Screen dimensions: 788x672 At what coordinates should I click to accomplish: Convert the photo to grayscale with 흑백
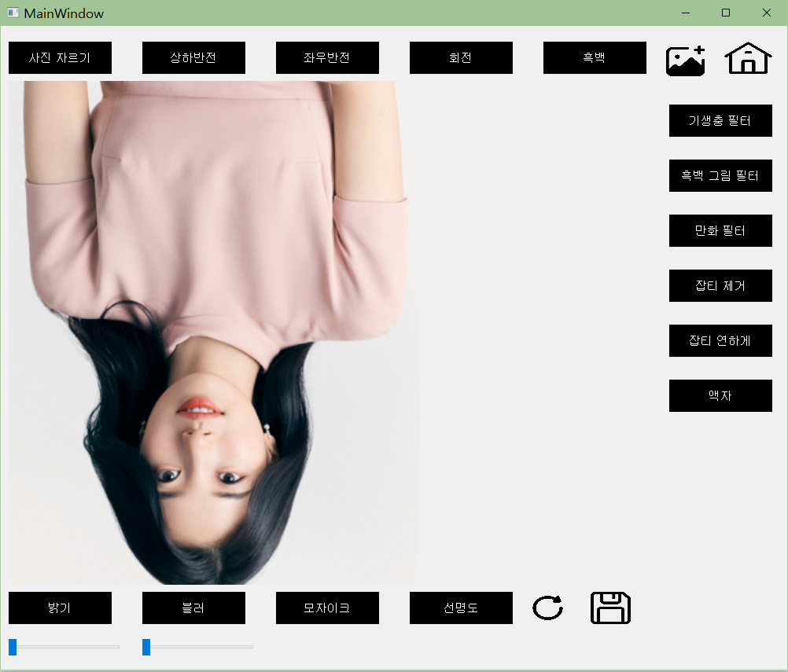(x=595, y=57)
